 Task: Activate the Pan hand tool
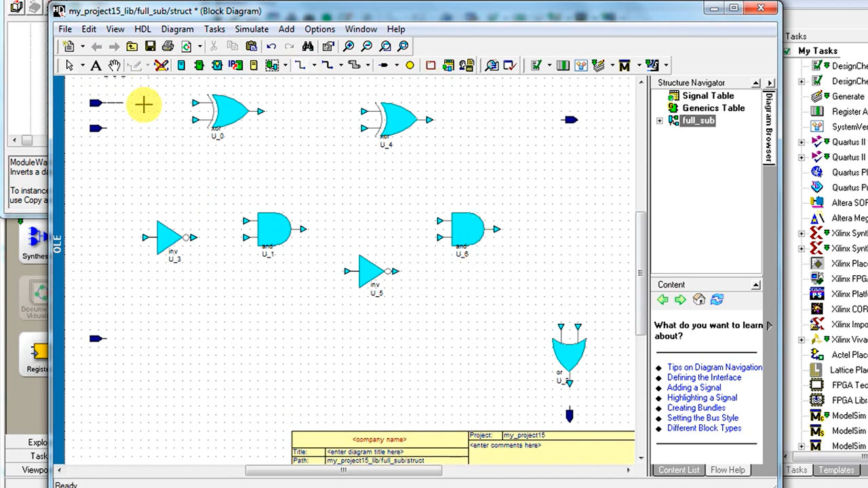coord(115,66)
